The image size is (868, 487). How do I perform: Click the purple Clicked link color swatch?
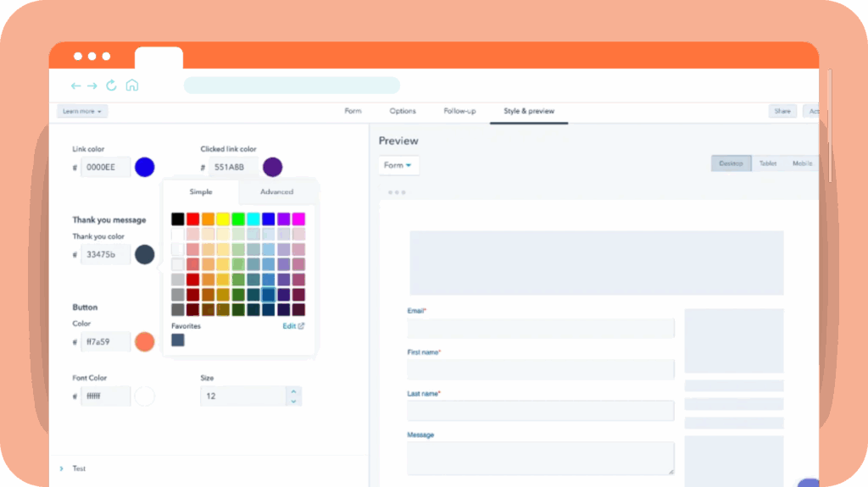272,167
